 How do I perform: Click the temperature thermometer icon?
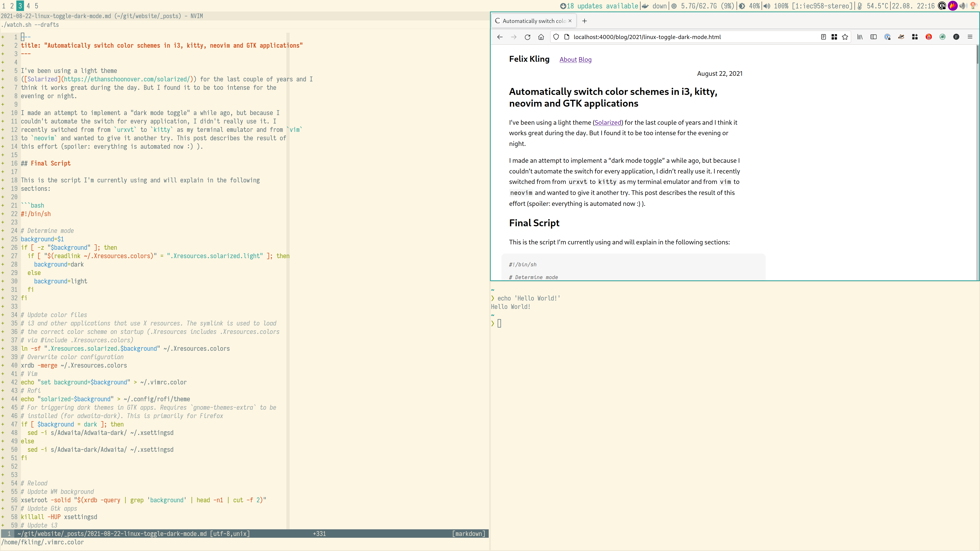pos(860,6)
